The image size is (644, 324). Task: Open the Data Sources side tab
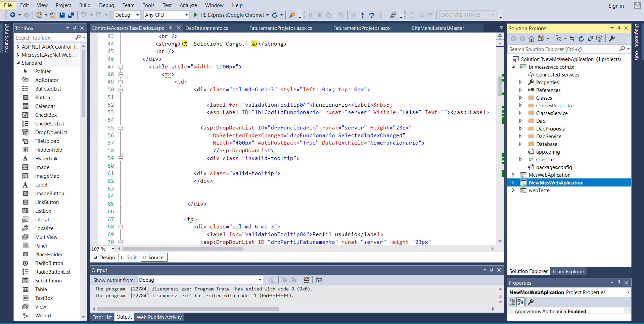click(x=7, y=38)
